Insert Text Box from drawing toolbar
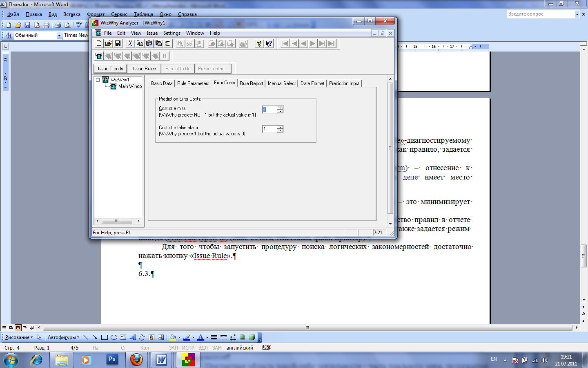This screenshot has height=368, width=588. pos(123,337)
